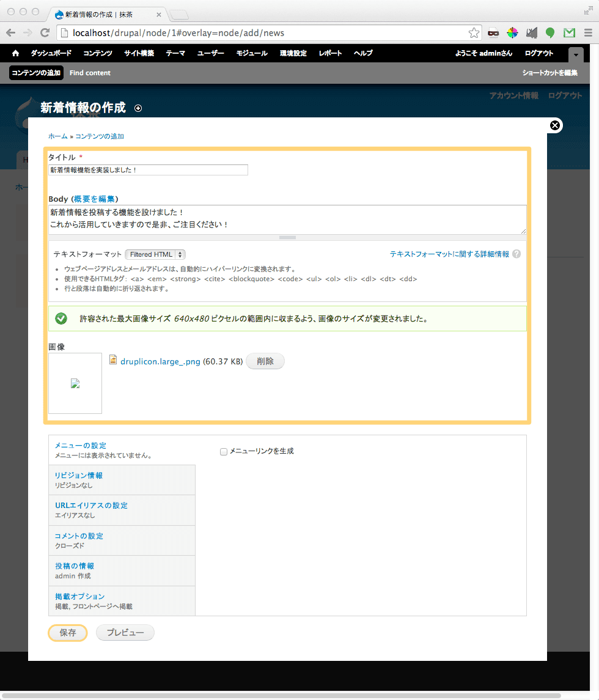The image size is (599, 700).
Task: Open the Gmail extension icon
Action: point(569,32)
